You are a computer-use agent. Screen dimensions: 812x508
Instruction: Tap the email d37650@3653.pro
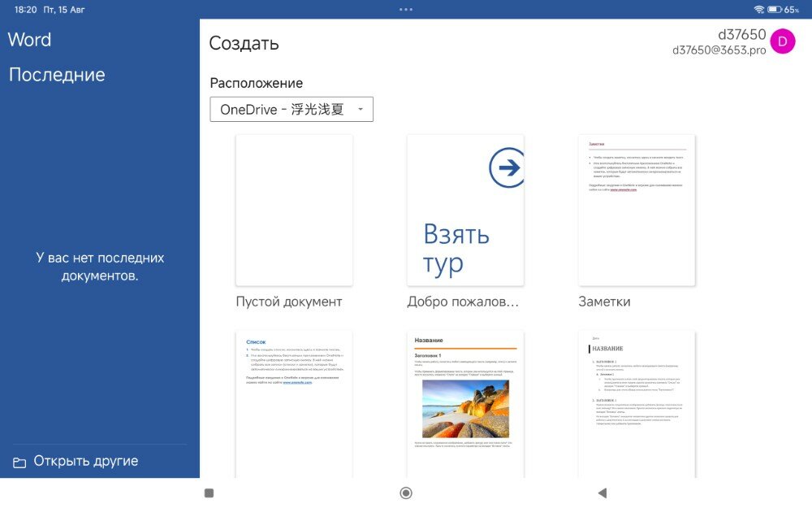(x=719, y=50)
